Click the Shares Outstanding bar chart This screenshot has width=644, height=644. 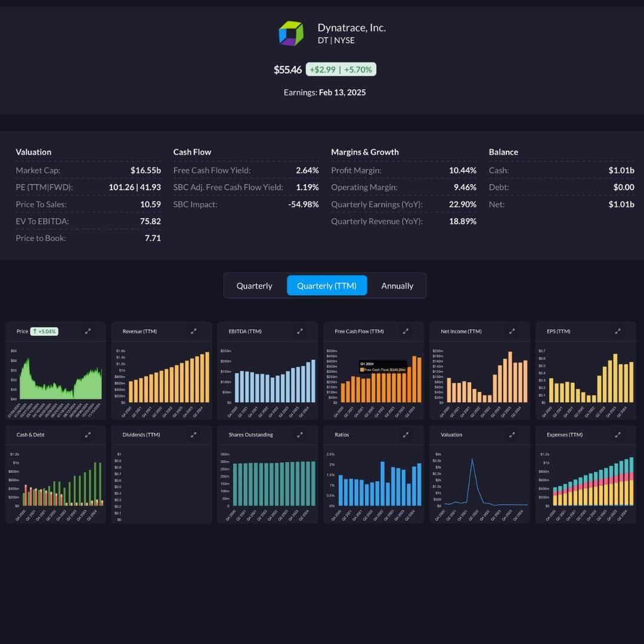click(274, 484)
